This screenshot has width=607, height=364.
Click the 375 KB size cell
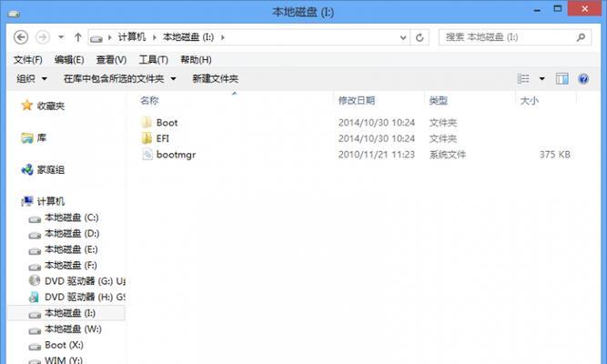pyautogui.click(x=555, y=155)
